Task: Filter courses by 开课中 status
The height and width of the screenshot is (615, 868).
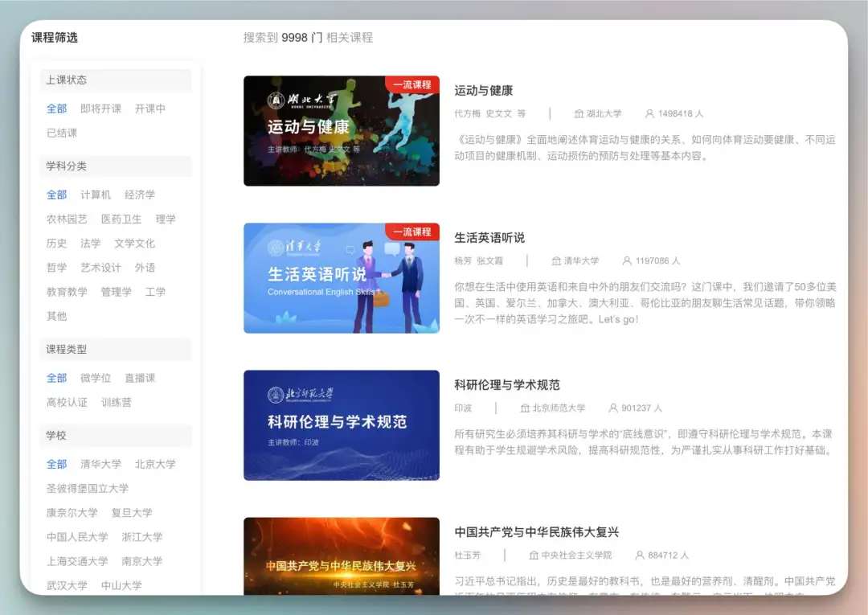Action: coord(150,109)
